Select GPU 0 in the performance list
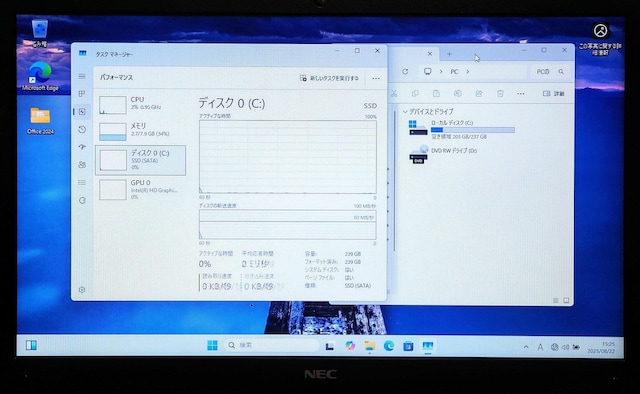Viewport: 640px width, 394px height. pyautogui.click(x=140, y=189)
